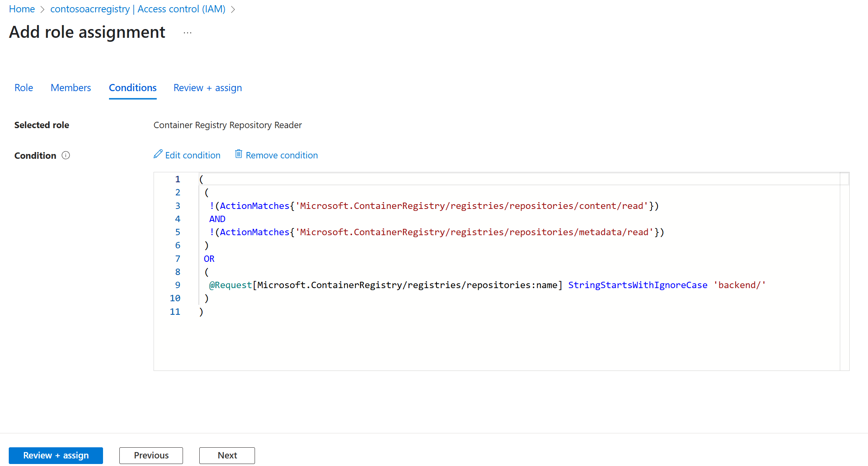868x466 pixels.
Task: Click the chevron after Access control (IAM)
Action: [x=233, y=9]
